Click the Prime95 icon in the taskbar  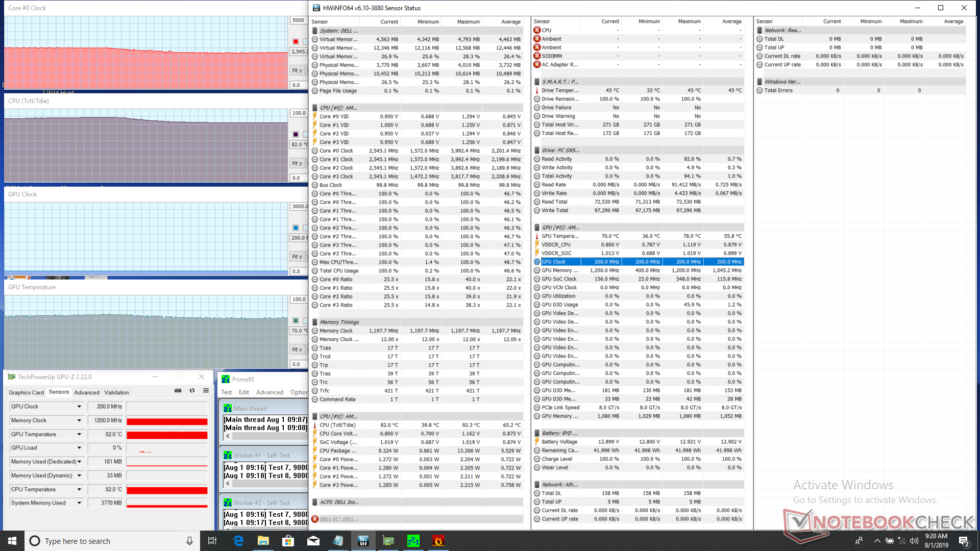click(x=413, y=541)
